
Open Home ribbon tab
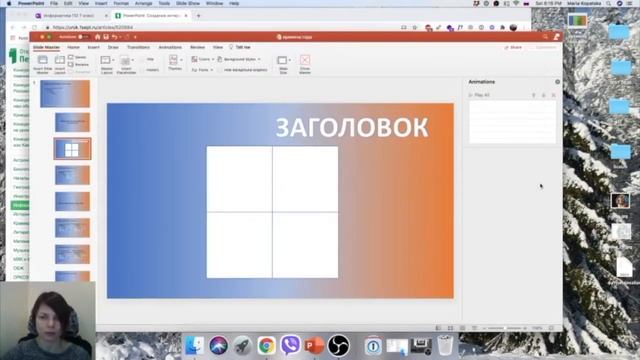click(x=73, y=47)
